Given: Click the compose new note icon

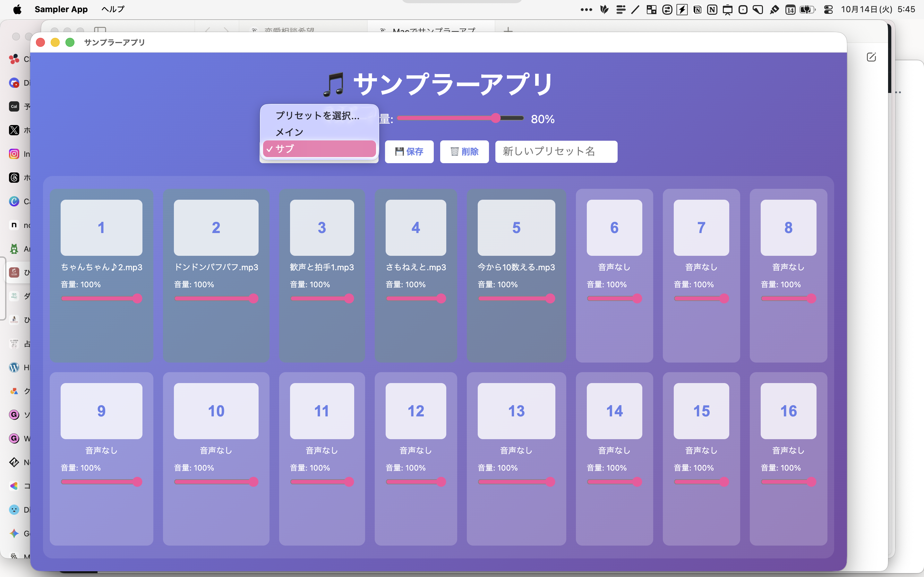Looking at the screenshot, I should tap(871, 57).
